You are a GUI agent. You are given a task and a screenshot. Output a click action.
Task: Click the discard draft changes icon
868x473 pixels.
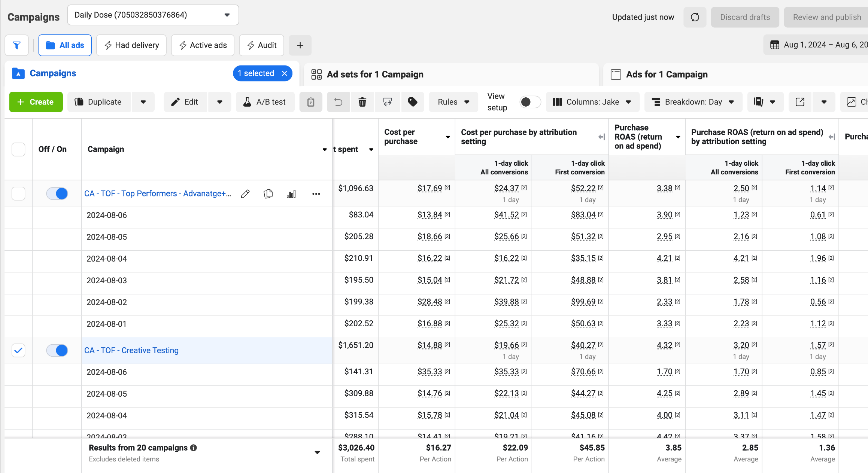(388, 102)
